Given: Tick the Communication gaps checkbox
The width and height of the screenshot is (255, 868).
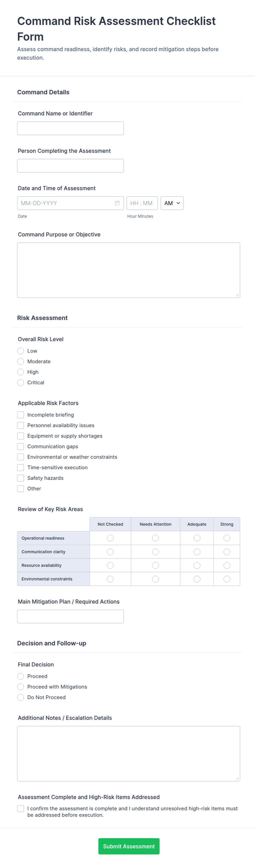Looking at the screenshot, I should tap(21, 446).
